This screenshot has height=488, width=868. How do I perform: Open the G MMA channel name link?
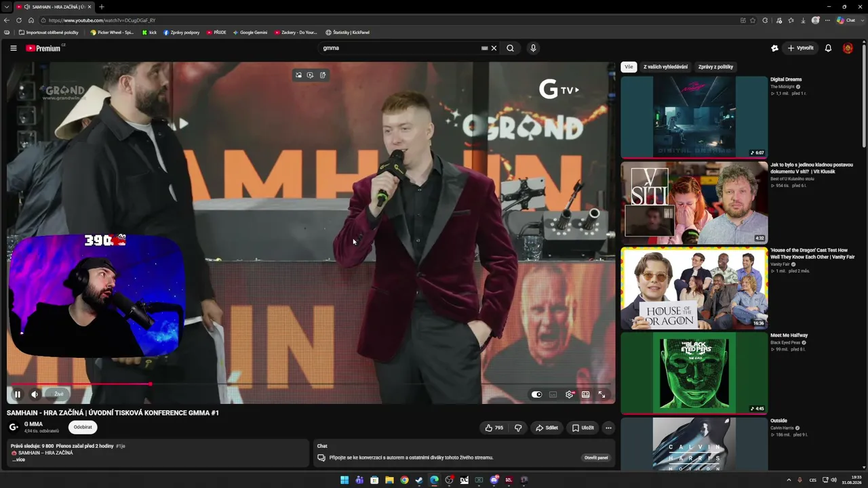pyautogui.click(x=33, y=424)
